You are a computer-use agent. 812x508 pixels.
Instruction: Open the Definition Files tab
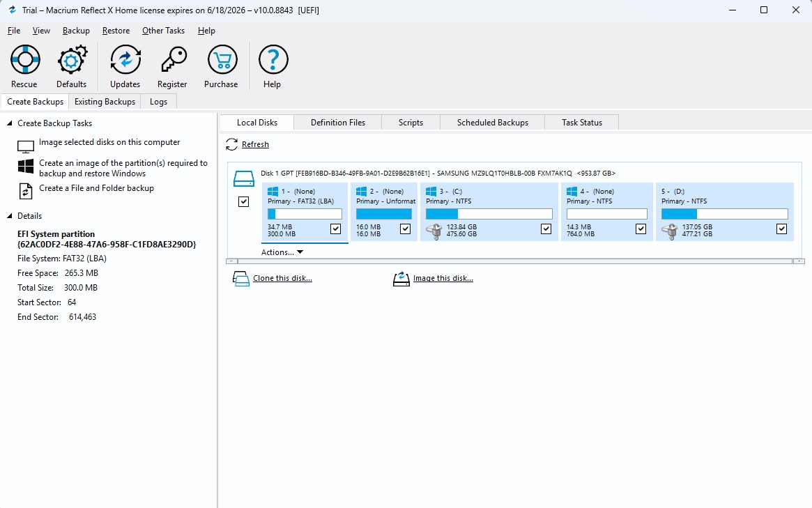[x=337, y=123]
